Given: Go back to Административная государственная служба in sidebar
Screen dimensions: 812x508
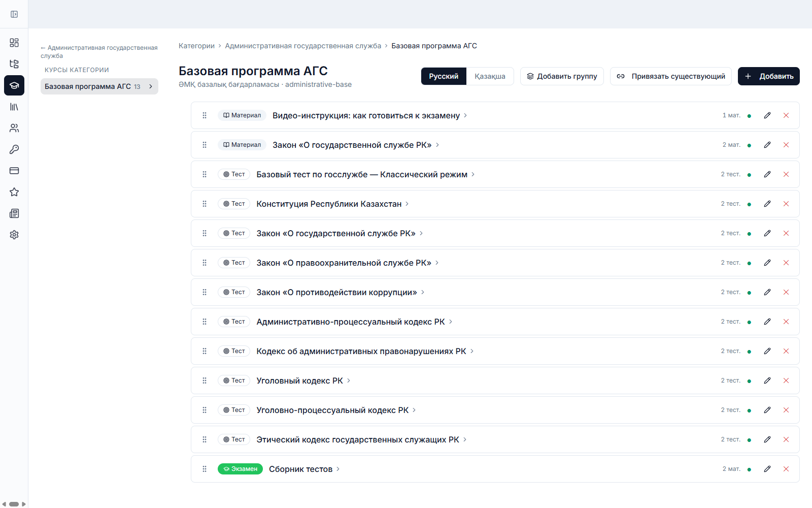Looking at the screenshot, I should coord(99,51).
